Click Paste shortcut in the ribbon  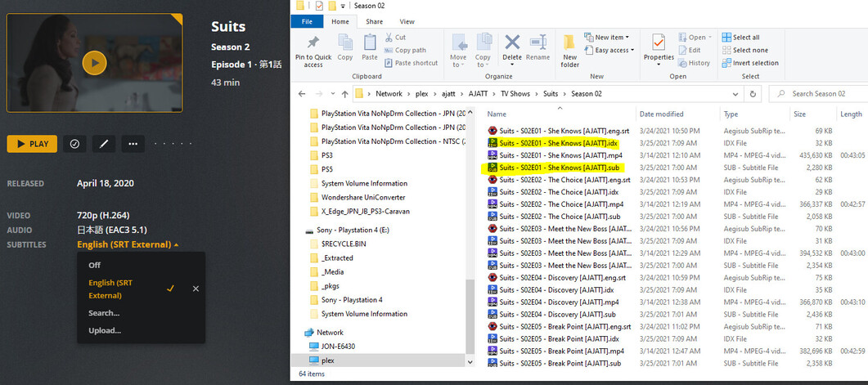pos(412,62)
